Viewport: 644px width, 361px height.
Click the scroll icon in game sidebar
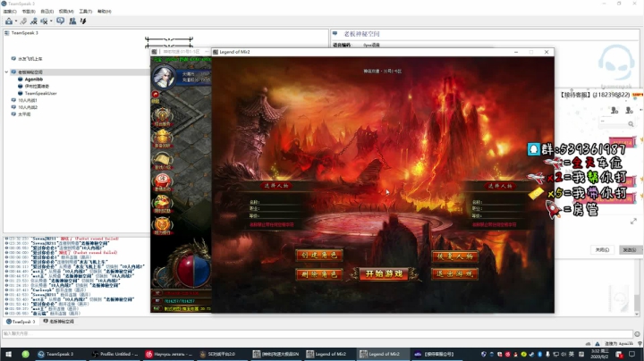pos(163,161)
